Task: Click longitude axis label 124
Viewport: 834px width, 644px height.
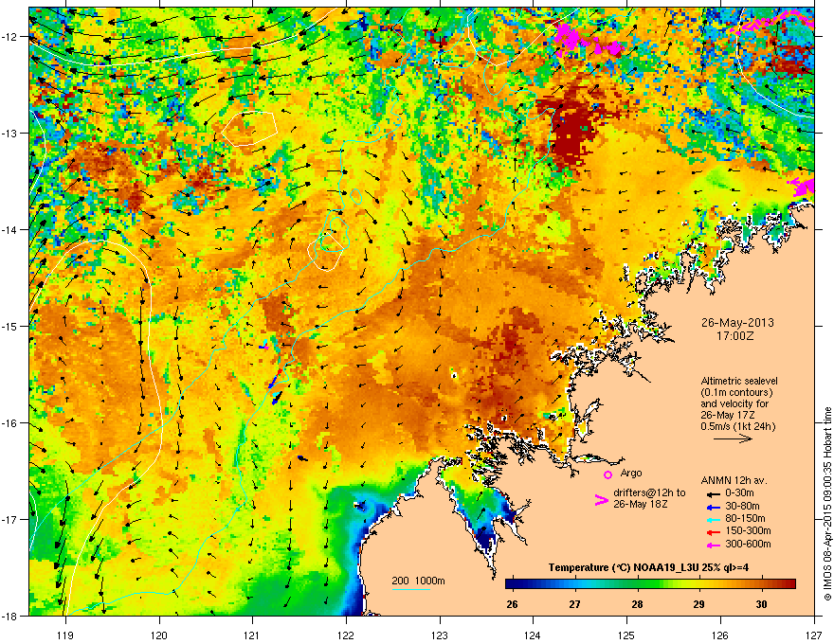Action: (533, 635)
